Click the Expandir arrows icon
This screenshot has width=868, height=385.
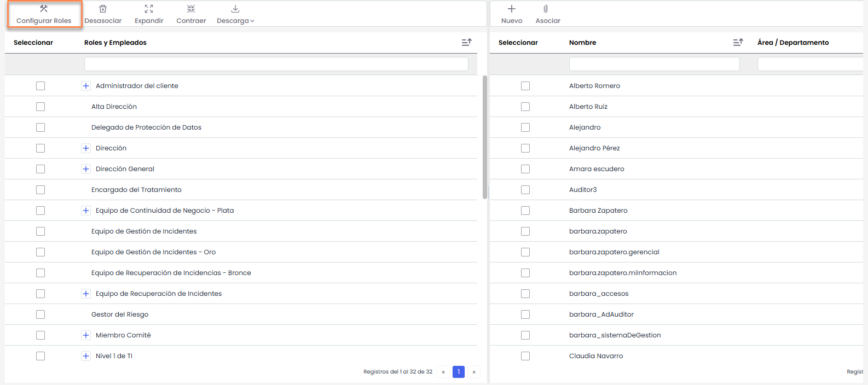click(x=149, y=9)
